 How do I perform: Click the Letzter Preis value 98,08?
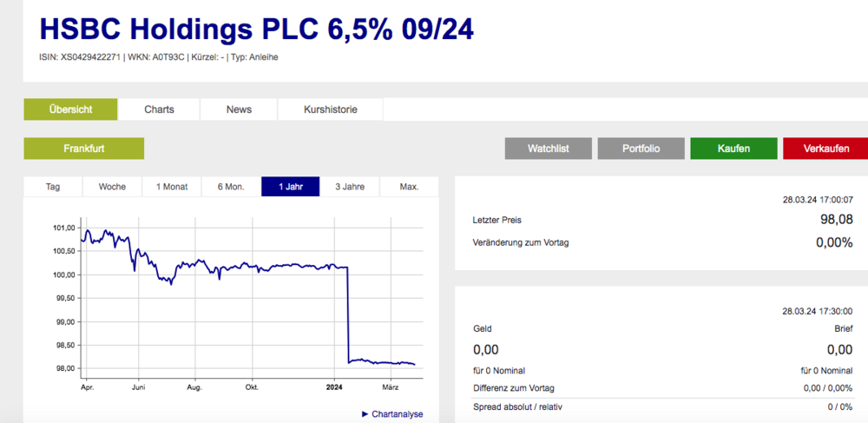[837, 220]
